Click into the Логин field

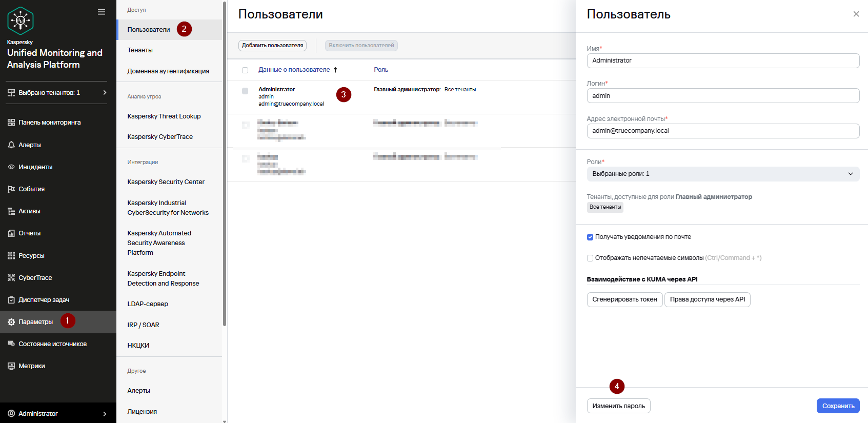point(723,96)
